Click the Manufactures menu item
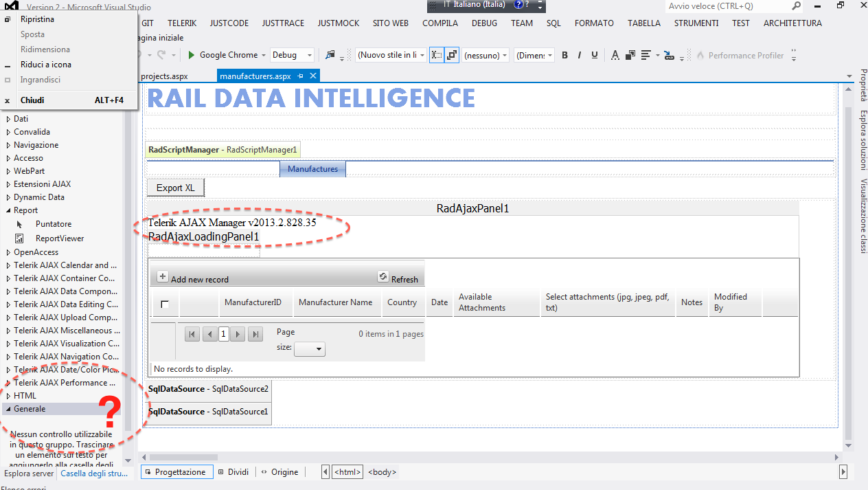Image resolution: width=868 pixels, height=490 pixels. [x=312, y=168]
